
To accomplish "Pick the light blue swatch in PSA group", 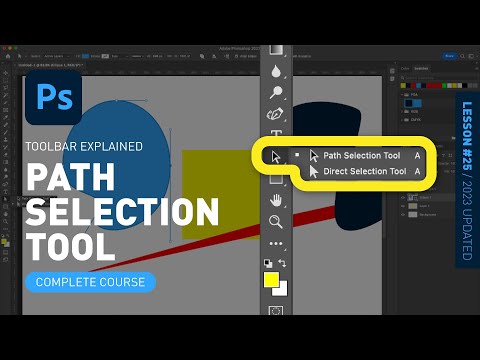I will pos(418,103).
